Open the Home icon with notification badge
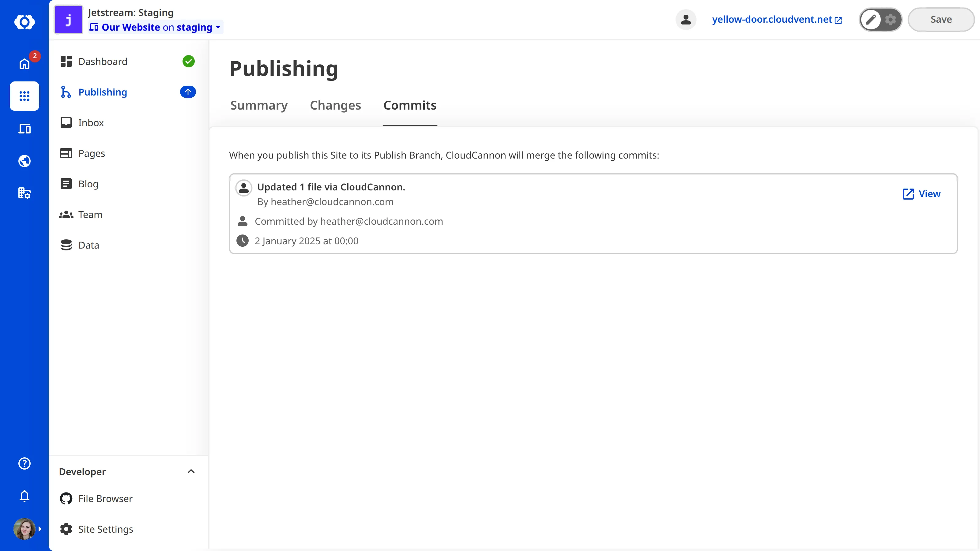The image size is (980, 551). [24, 63]
